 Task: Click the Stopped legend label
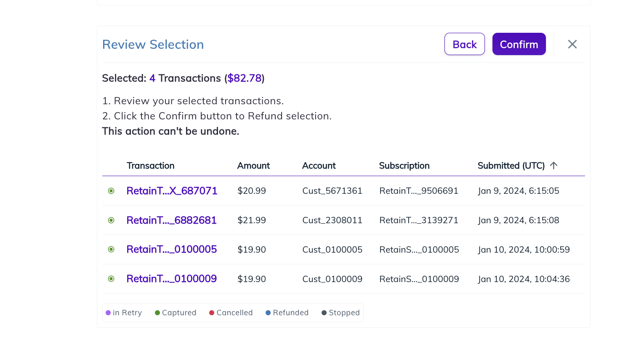pyautogui.click(x=344, y=313)
